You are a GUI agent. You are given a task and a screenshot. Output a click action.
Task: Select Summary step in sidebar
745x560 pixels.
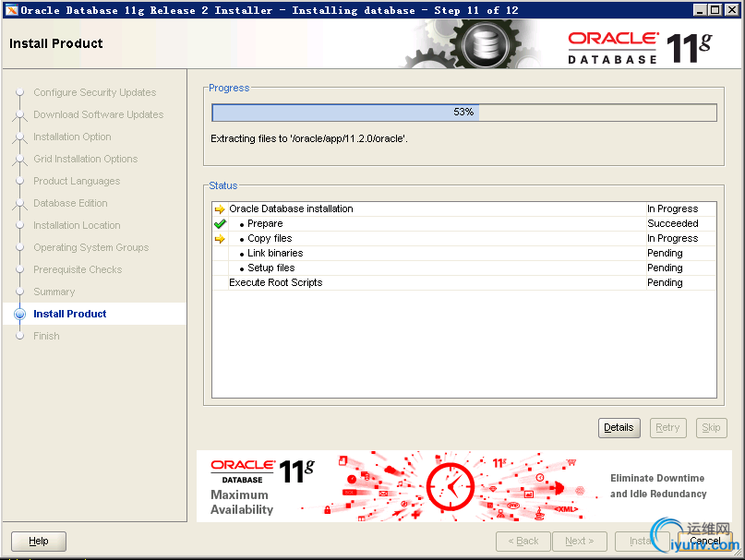tap(54, 292)
